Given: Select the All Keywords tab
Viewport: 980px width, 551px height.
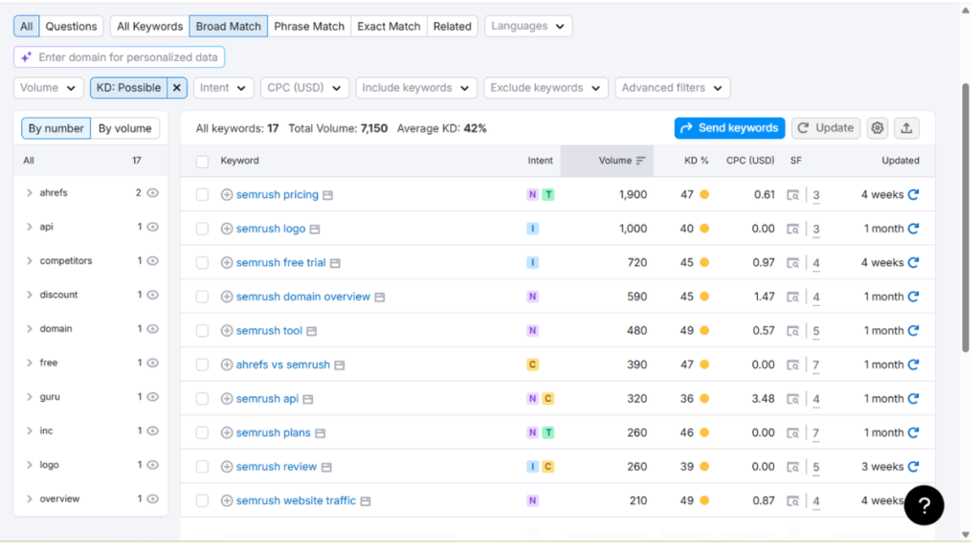Looking at the screenshot, I should tap(150, 26).
